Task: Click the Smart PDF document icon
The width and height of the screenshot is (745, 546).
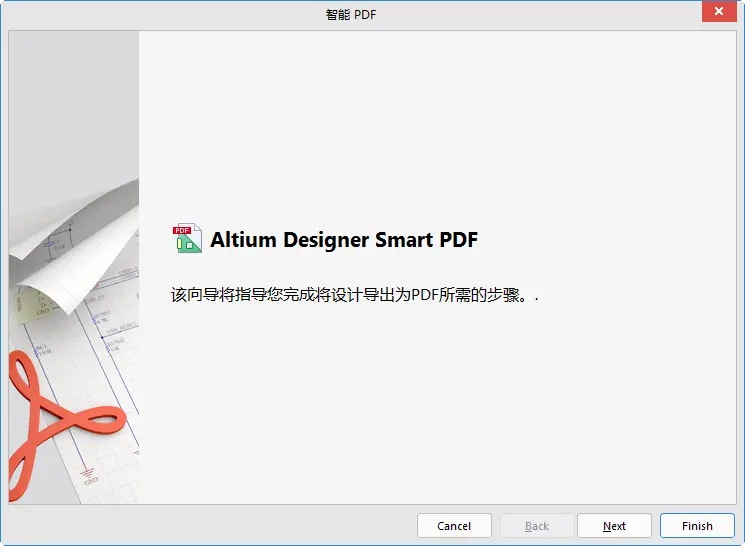Action: click(x=187, y=238)
